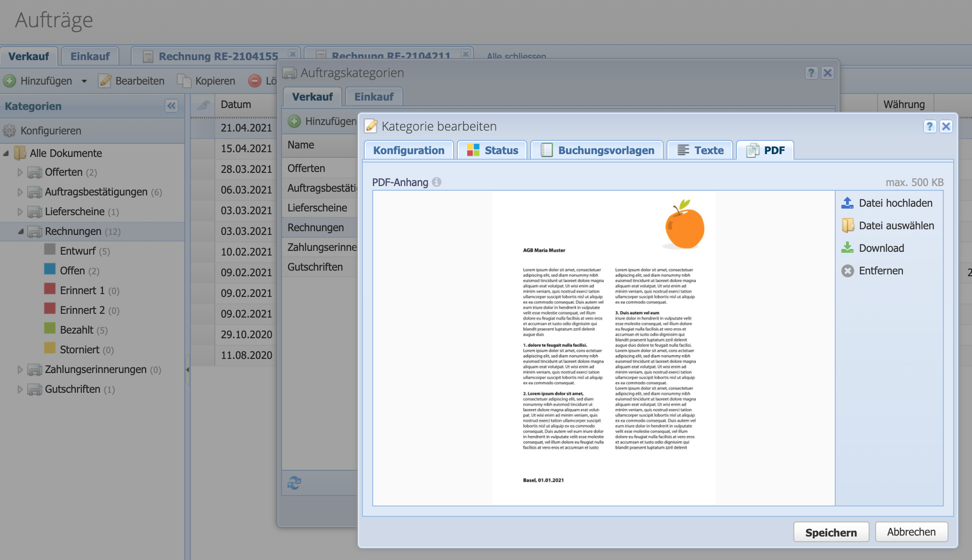The width and height of the screenshot is (972, 560).
Task: Click the refresh icon in Auftragskategorien
Action: [294, 483]
